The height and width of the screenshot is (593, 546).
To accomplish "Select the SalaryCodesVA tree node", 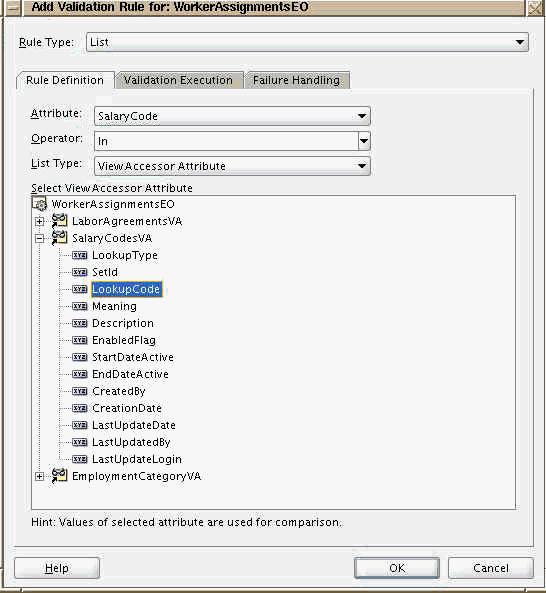I will 112,238.
